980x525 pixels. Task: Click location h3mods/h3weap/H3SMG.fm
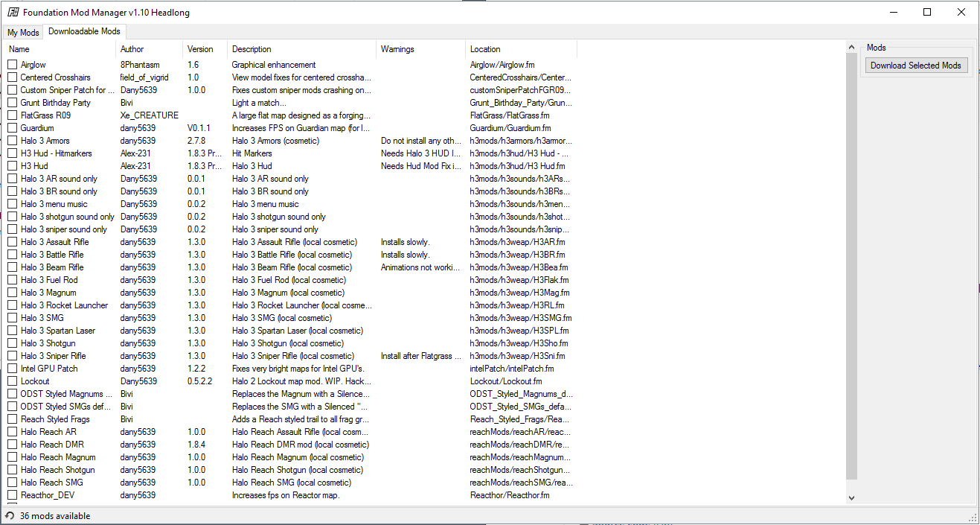[521, 318]
